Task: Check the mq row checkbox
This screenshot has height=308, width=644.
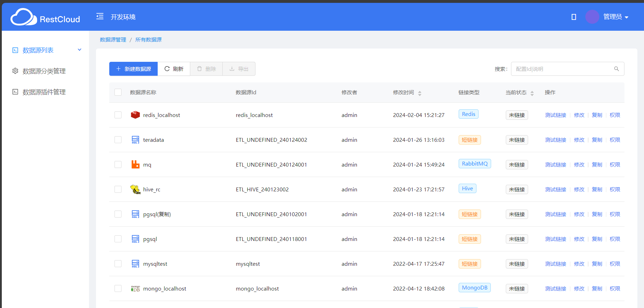Action: click(118, 164)
